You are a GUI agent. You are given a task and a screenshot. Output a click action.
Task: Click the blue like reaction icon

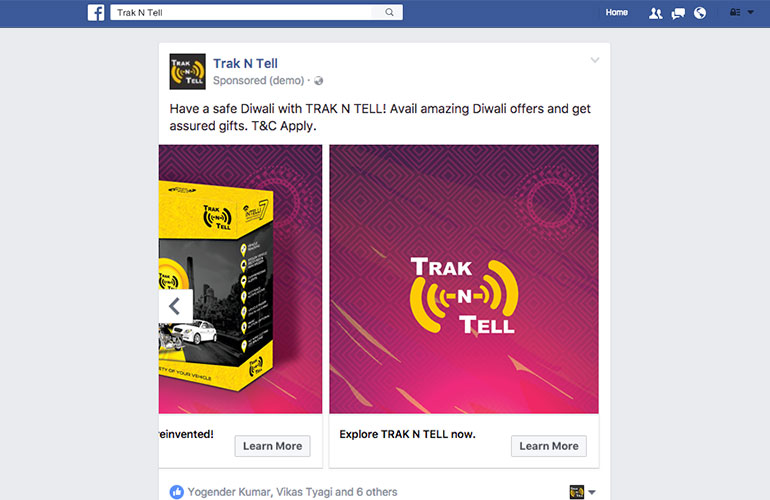(177, 492)
